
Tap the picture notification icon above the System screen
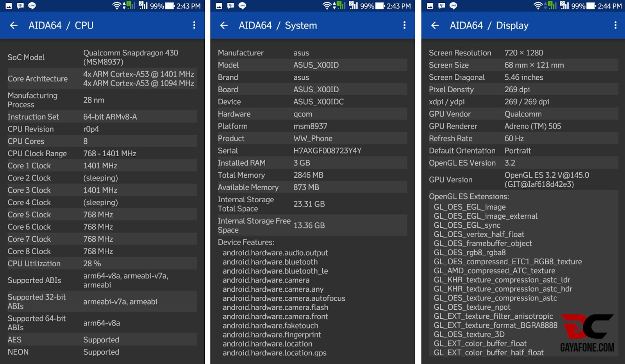point(219,6)
